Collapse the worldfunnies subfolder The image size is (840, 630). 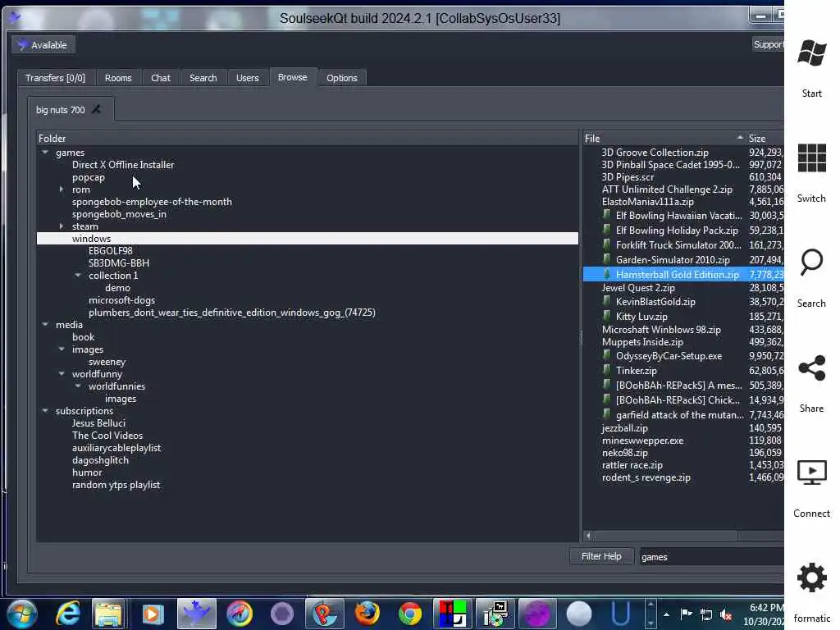[x=78, y=386]
